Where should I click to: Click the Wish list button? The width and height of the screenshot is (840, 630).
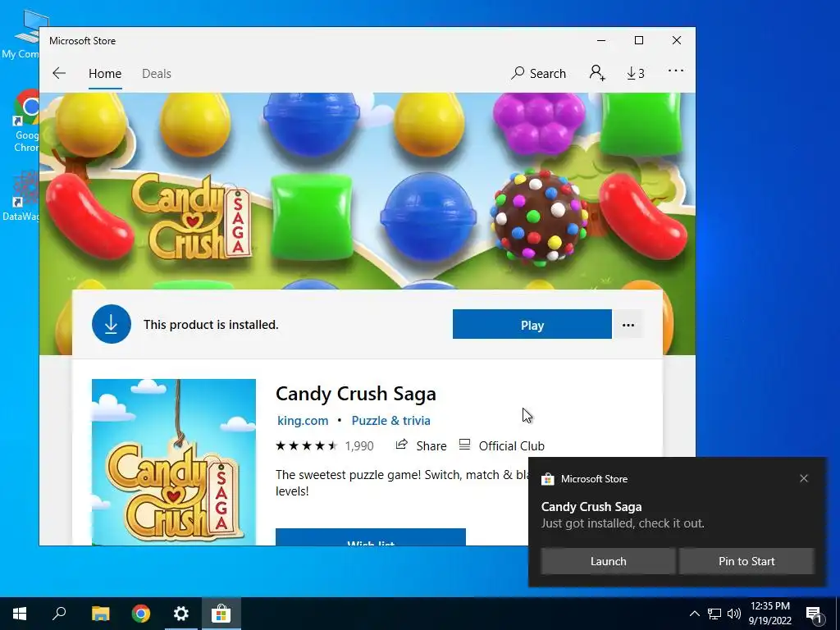371,537
